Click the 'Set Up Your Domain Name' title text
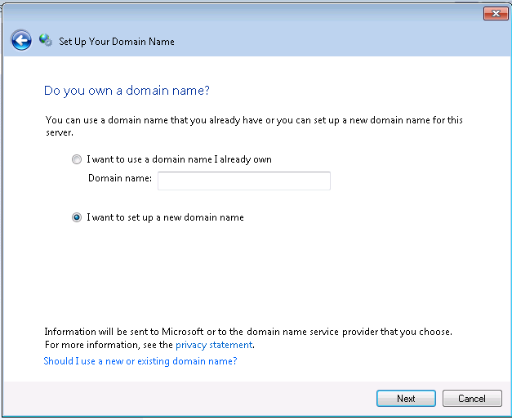The height and width of the screenshot is (420, 512). pyautogui.click(x=117, y=41)
